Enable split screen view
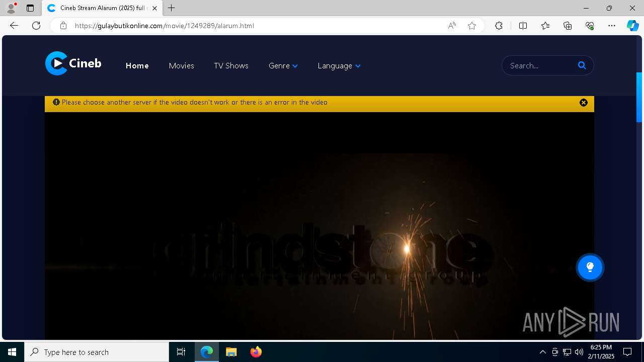The height and width of the screenshot is (362, 644). [523, 26]
